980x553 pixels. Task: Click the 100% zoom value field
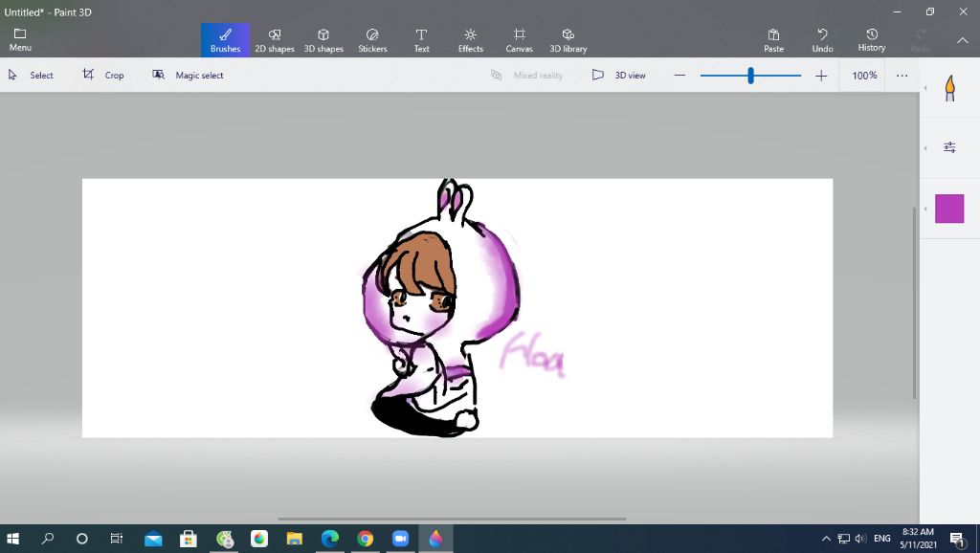(864, 76)
